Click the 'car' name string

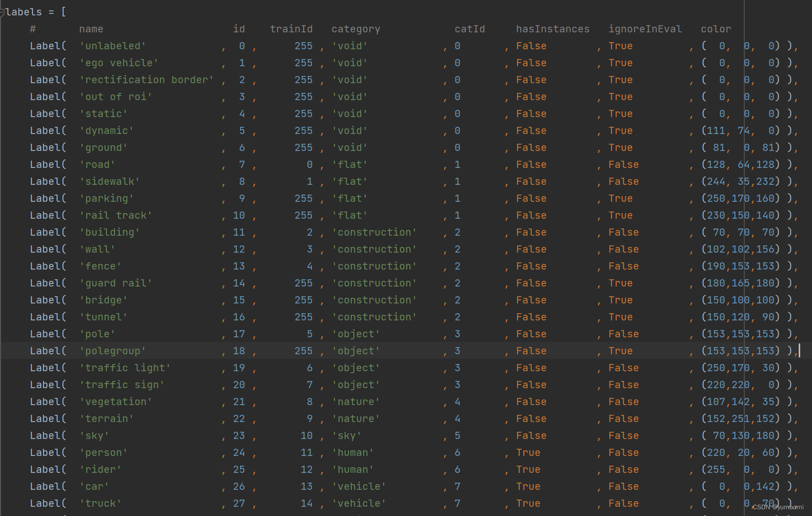tap(94, 487)
